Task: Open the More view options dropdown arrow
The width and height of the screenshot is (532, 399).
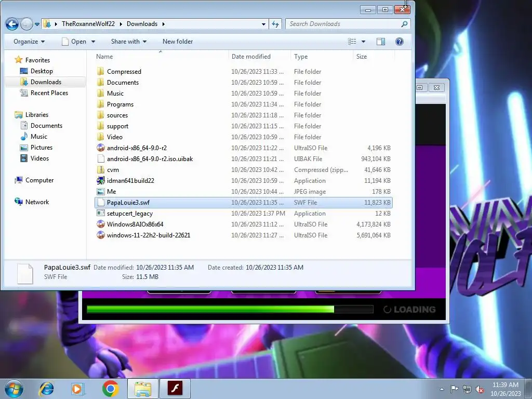Action: coord(363,42)
